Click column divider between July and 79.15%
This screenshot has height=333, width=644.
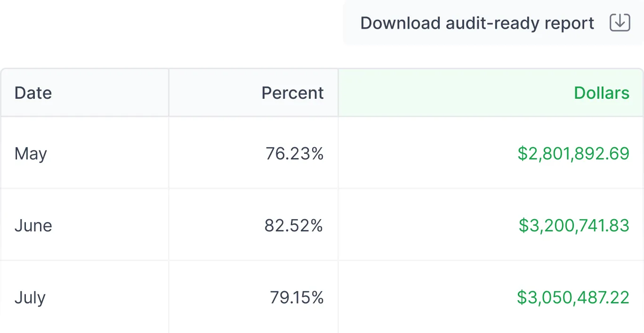tap(169, 297)
